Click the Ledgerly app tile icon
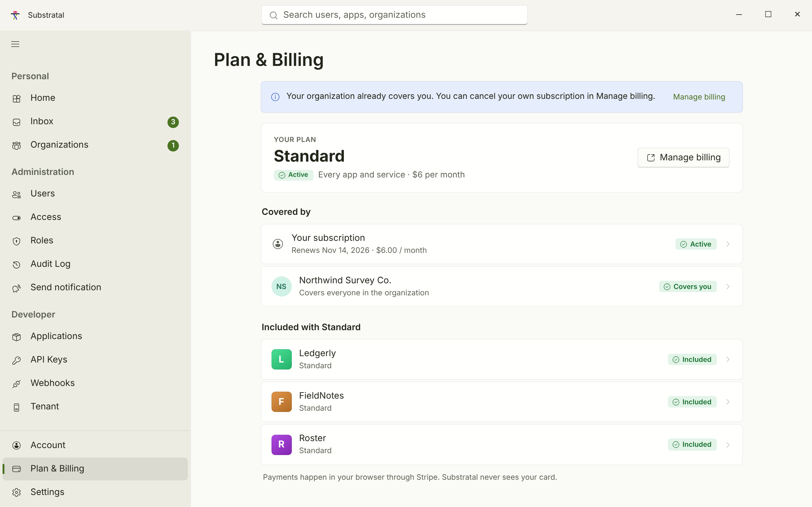Image resolution: width=812 pixels, height=507 pixels. 282,359
